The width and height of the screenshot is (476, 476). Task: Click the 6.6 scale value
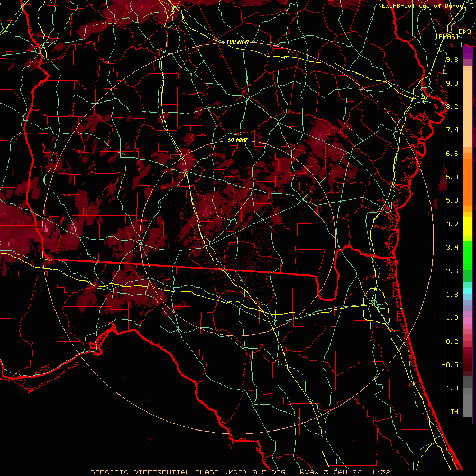pos(452,153)
